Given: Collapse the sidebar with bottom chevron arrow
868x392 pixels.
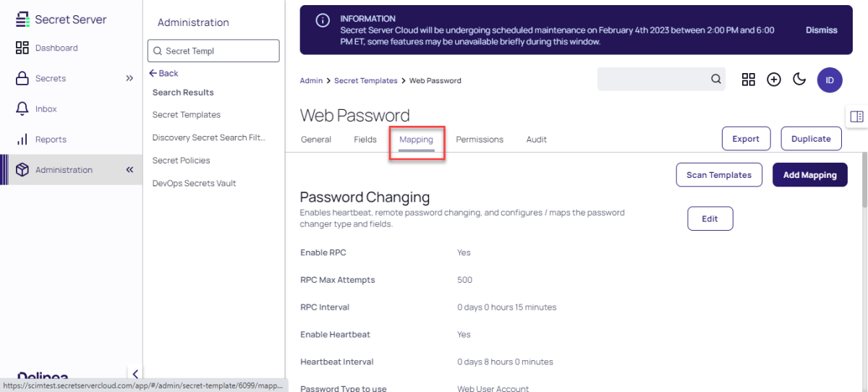Looking at the screenshot, I should click(x=135, y=374).
